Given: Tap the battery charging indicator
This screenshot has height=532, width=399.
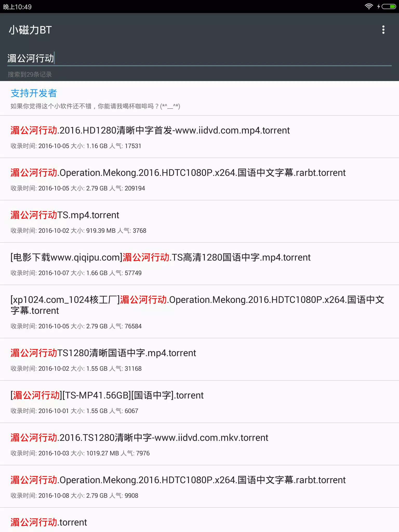Looking at the screenshot, I should (x=387, y=6).
